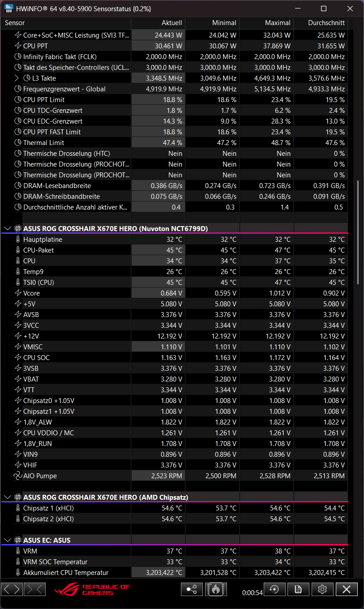Click the Durchschnitt column header
This screenshot has height=609, width=364.
tap(321, 23)
